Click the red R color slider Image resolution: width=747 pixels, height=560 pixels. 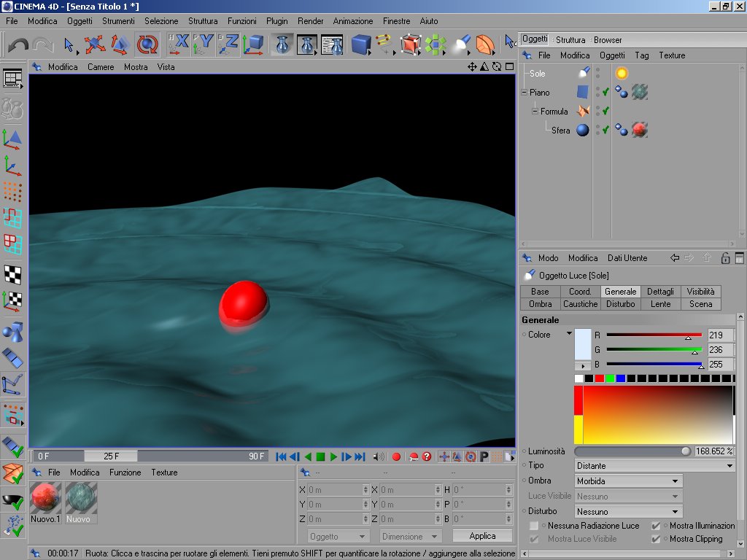tap(654, 335)
